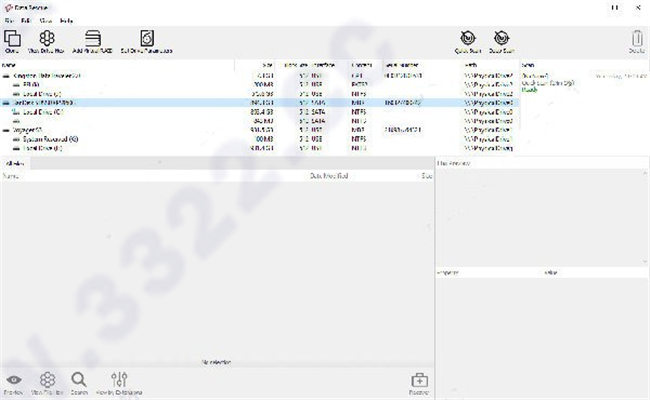Image resolution: width=650 pixels, height=400 pixels.
Task: Open View File Hex at bottom
Action: (47, 380)
